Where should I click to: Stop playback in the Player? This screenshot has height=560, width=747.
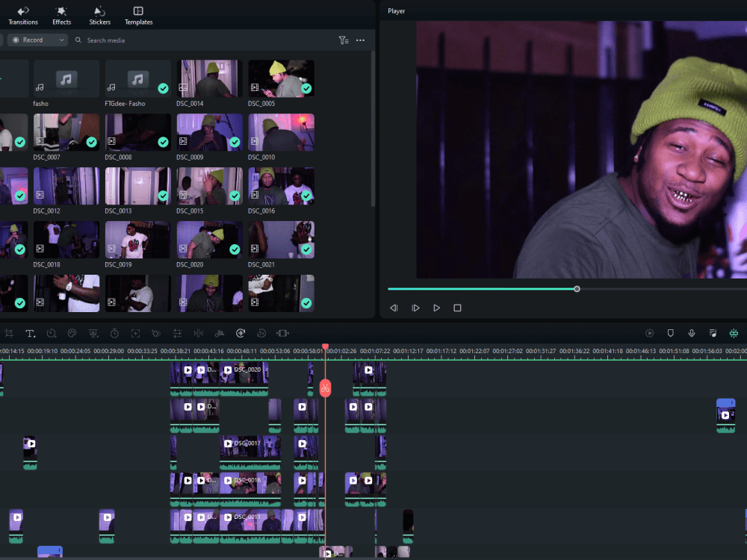click(457, 308)
